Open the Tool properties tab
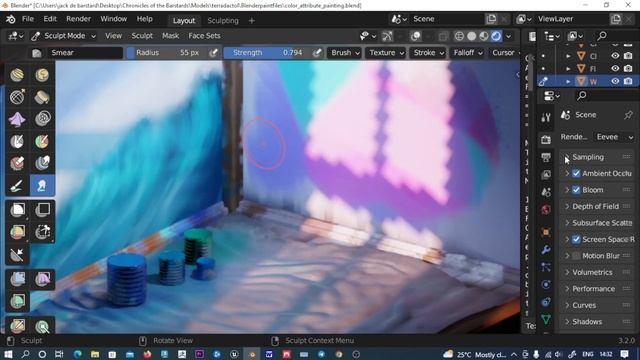 tap(546, 118)
